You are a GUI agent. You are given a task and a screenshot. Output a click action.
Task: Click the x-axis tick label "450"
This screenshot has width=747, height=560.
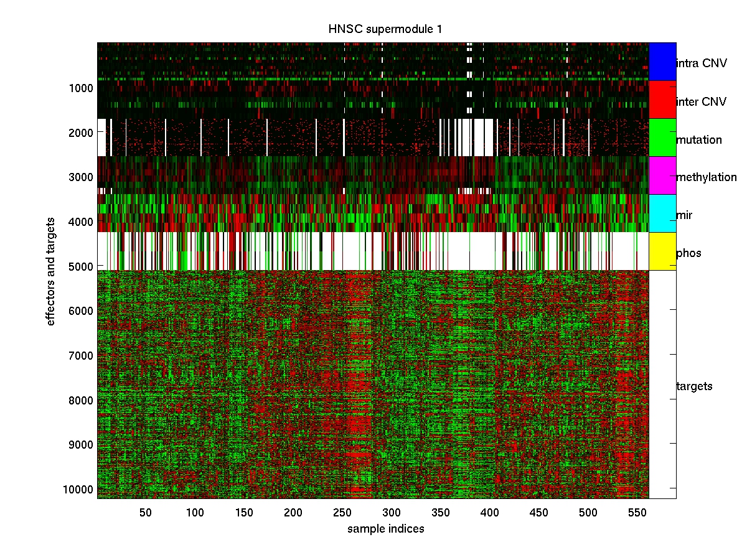[539, 512]
